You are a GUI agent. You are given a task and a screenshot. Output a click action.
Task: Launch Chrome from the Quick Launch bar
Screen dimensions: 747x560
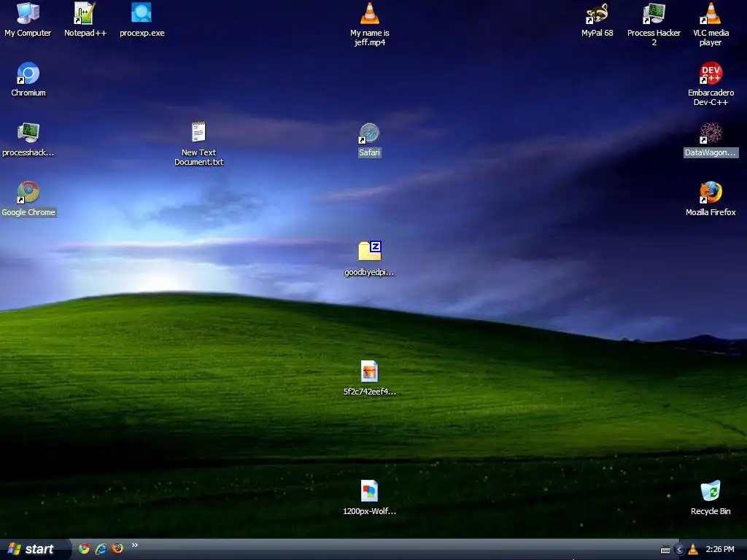pyautogui.click(x=85, y=548)
